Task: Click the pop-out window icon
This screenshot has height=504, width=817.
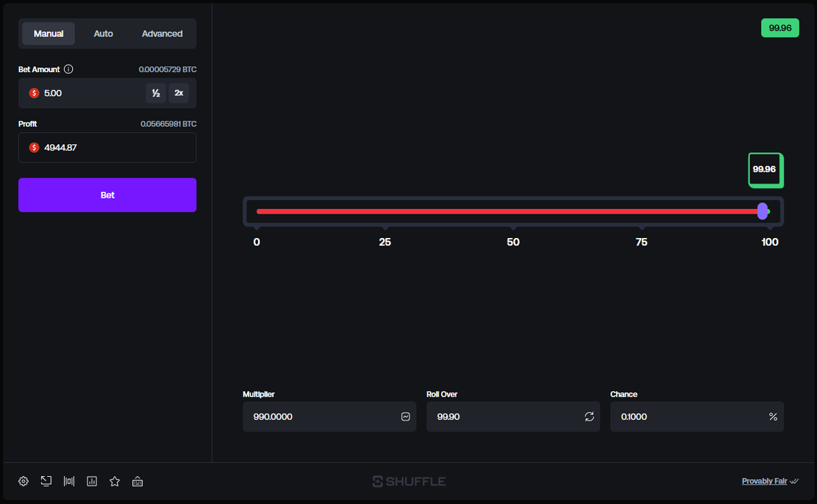Action: pos(46,482)
